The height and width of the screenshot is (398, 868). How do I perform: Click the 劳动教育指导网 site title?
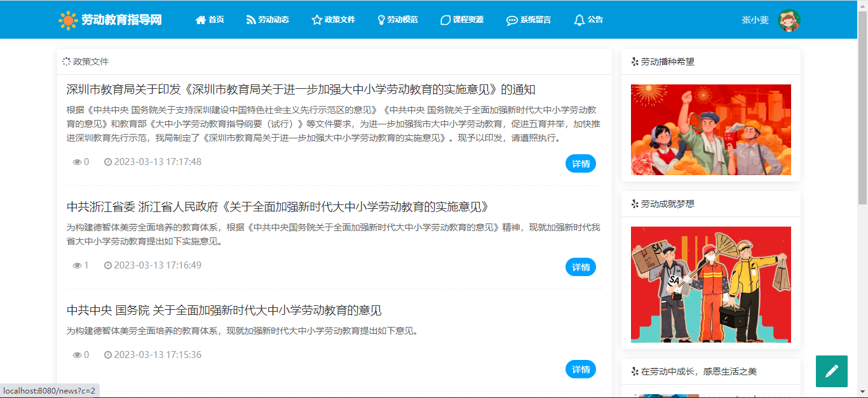click(121, 20)
